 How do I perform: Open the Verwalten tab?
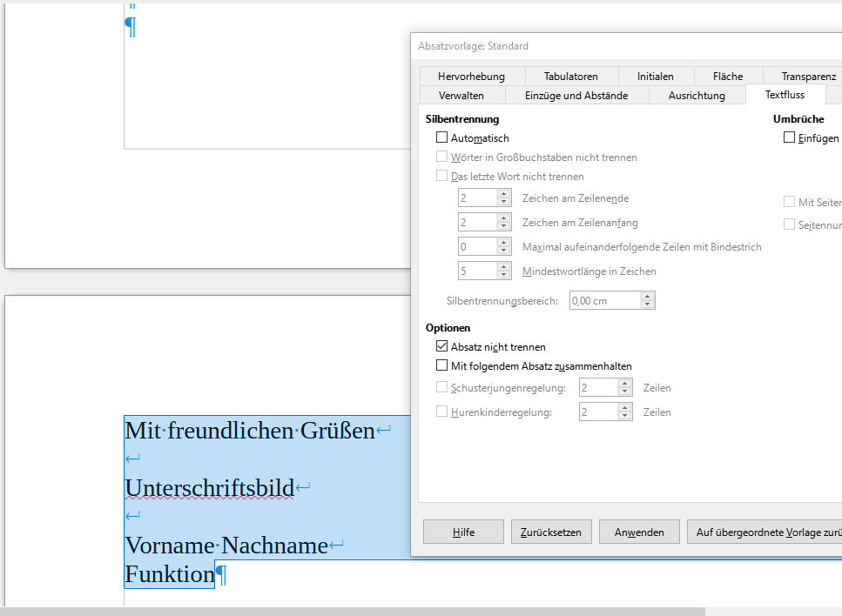[461, 96]
